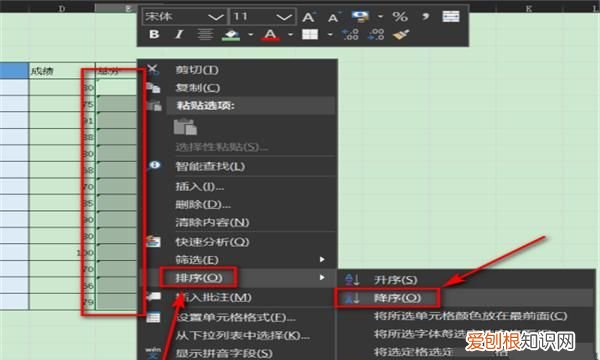Select 显示拼音字段(S) menu entry
The image size is (600, 360).
[224, 353]
